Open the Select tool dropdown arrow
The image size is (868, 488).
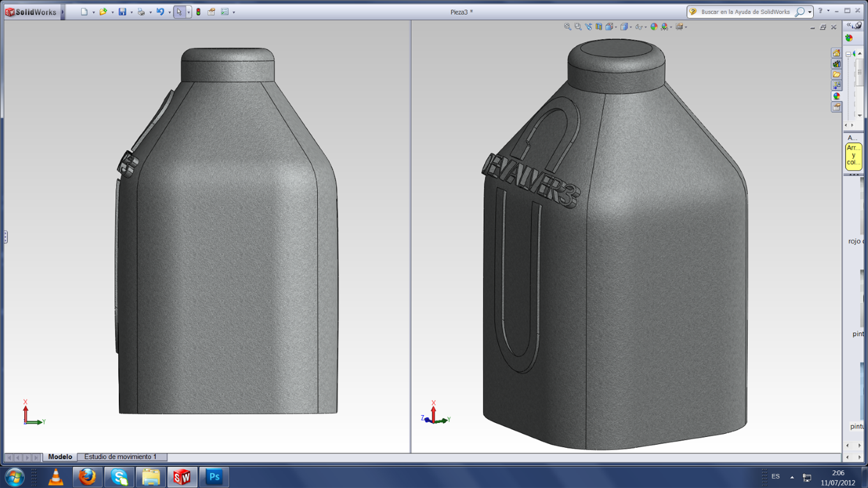point(188,13)
